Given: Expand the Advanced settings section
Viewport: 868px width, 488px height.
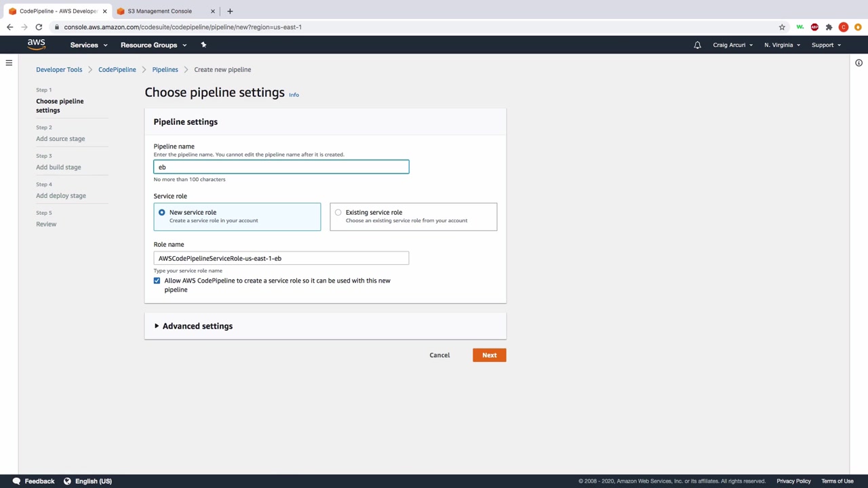Looking at the screenshot, I should pos(193,326).
